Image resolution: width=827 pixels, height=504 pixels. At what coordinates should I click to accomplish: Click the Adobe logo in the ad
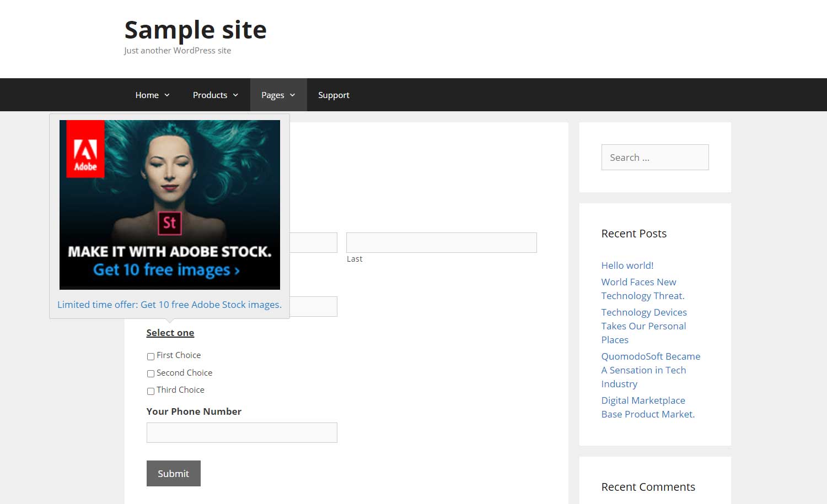coord(85,149)
